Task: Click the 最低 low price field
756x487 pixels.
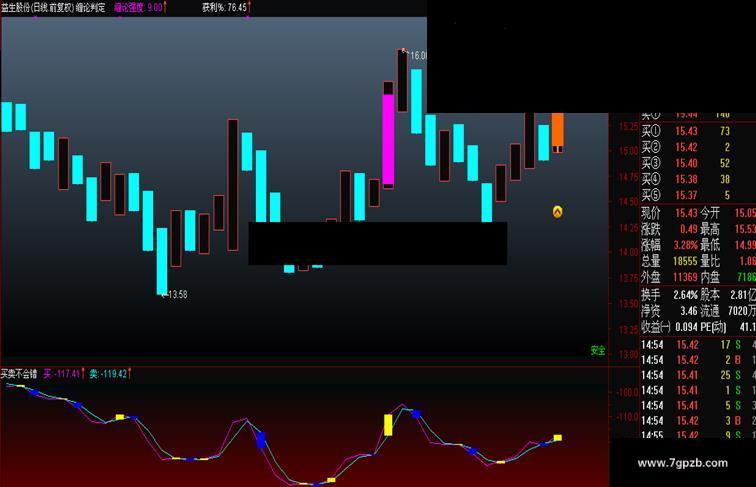Action: point(728,245)
